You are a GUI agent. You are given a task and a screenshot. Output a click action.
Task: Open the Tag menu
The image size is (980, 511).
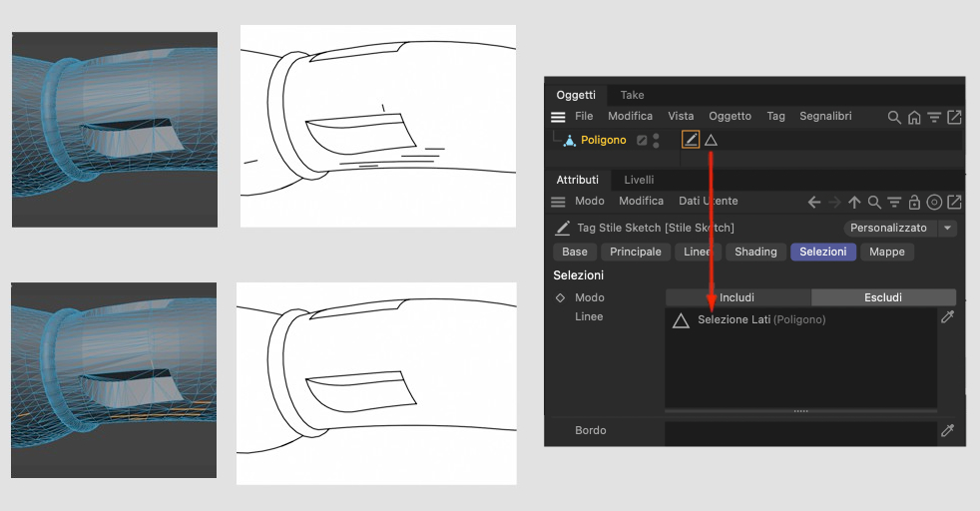click(x=775, y=116)
